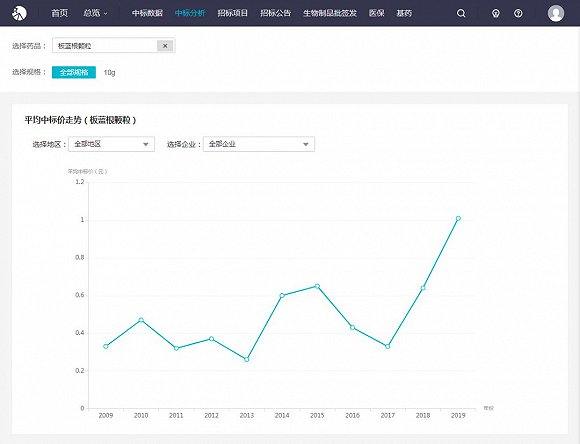Click the 2017 data point on the line

[x=388, y=347]
